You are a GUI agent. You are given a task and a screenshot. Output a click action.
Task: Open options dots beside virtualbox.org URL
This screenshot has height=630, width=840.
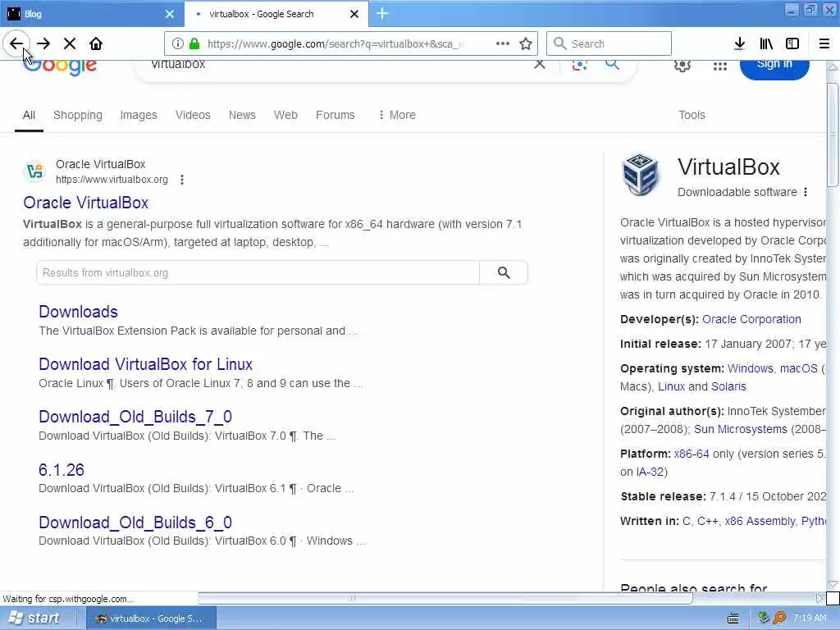pyautogui.click(x=182, y=180)
